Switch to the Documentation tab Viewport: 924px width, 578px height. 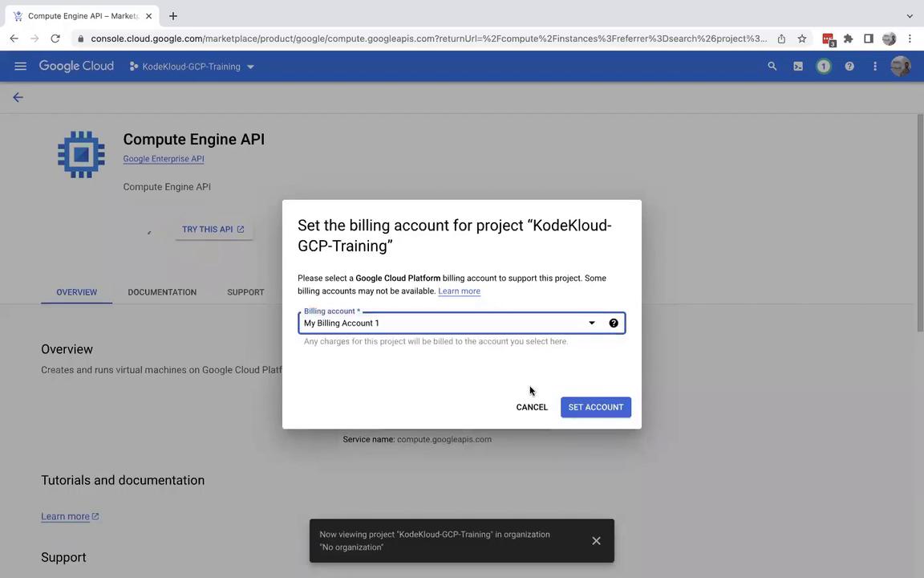[162, 292]
